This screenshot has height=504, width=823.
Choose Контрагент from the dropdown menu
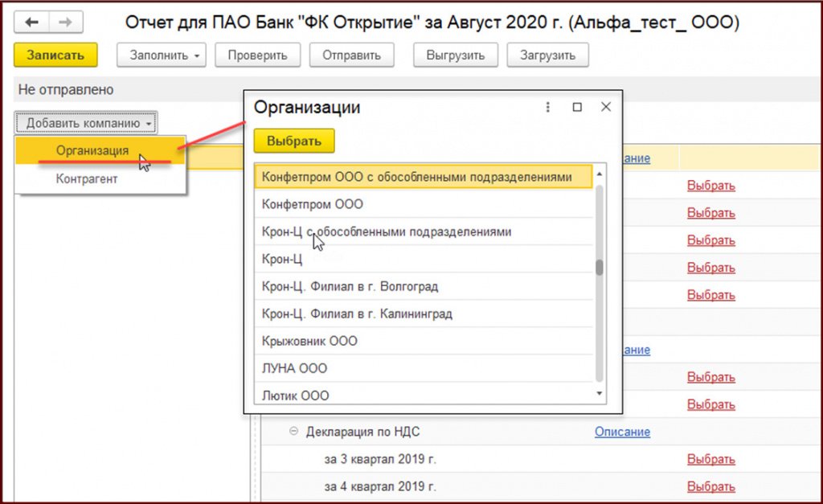pyautogui.click(x=87, y=178)
